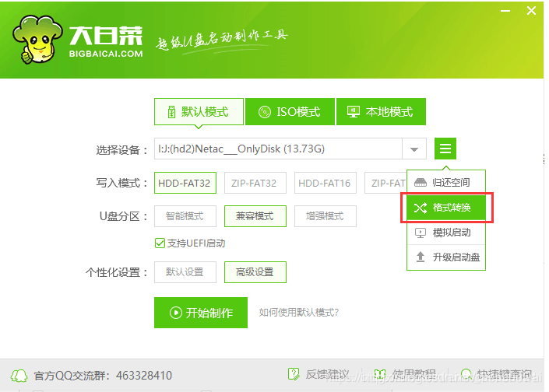The image size is (549, 392).
Task: Choose 增强模式 partition mode
Action: click(326, 216)
